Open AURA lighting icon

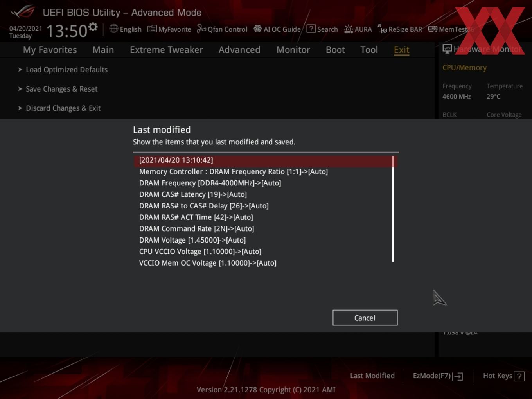tap(348, 29)
